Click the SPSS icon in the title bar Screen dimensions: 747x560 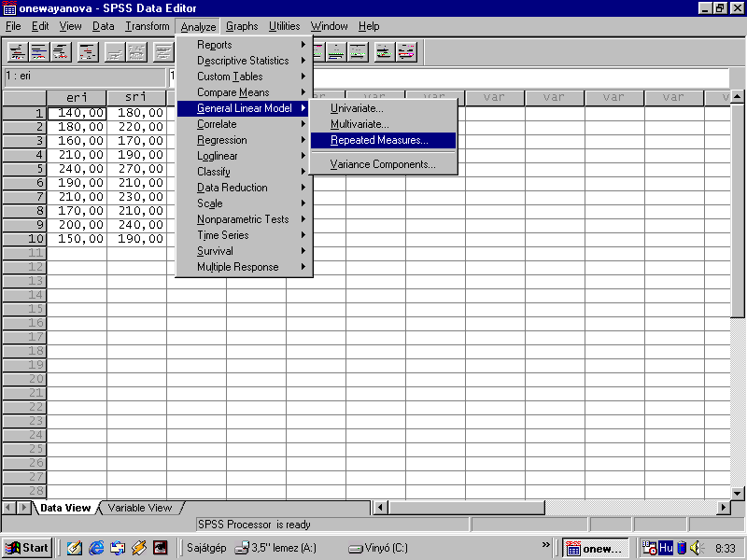[x=9, y=8]
